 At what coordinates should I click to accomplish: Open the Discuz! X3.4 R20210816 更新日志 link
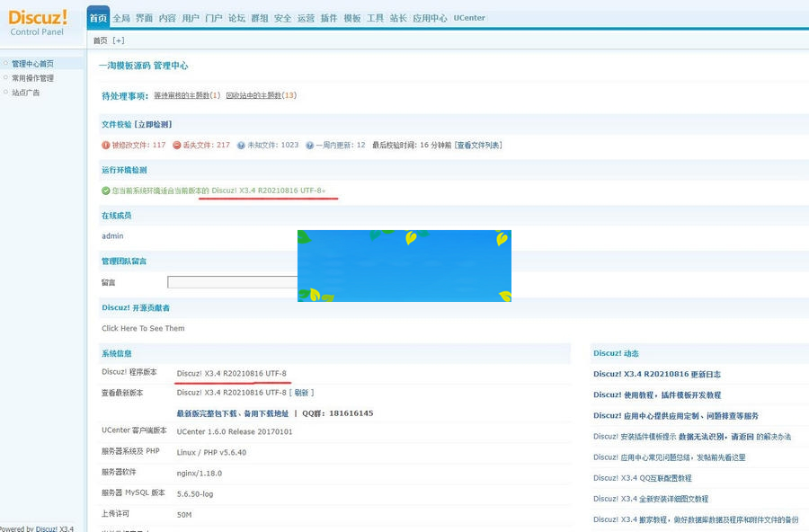click(657, 374)
